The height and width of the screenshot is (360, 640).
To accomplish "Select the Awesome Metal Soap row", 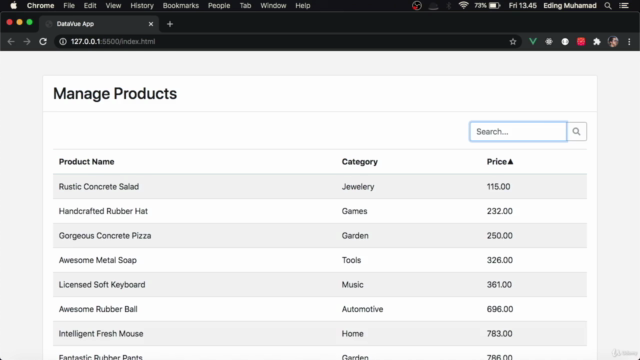I will point(320,260).
